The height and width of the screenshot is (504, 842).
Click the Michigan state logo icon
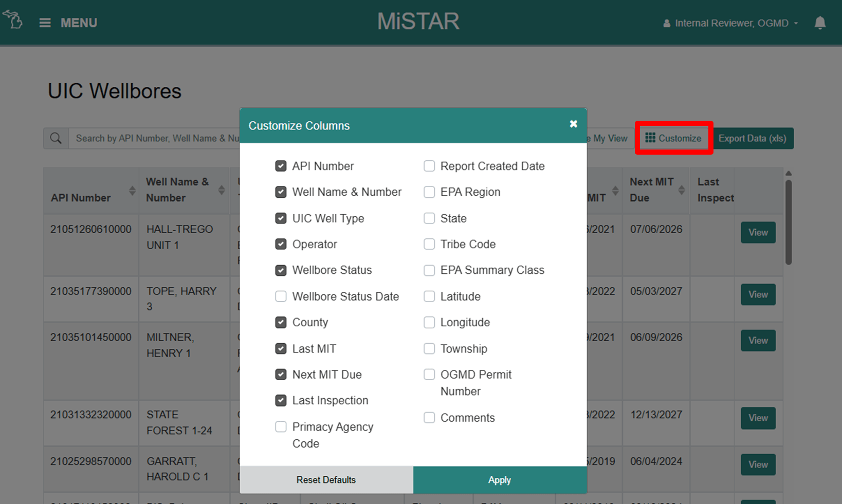click(x=13, y=20)
